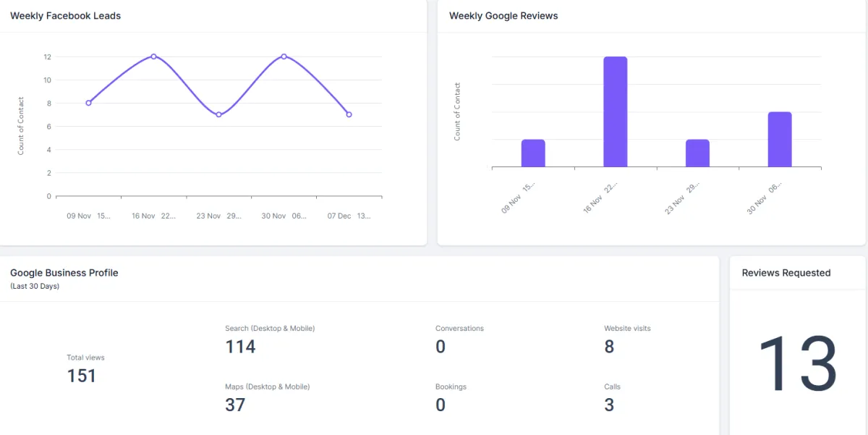Select the Total views value 151

[x=80, y=376]
